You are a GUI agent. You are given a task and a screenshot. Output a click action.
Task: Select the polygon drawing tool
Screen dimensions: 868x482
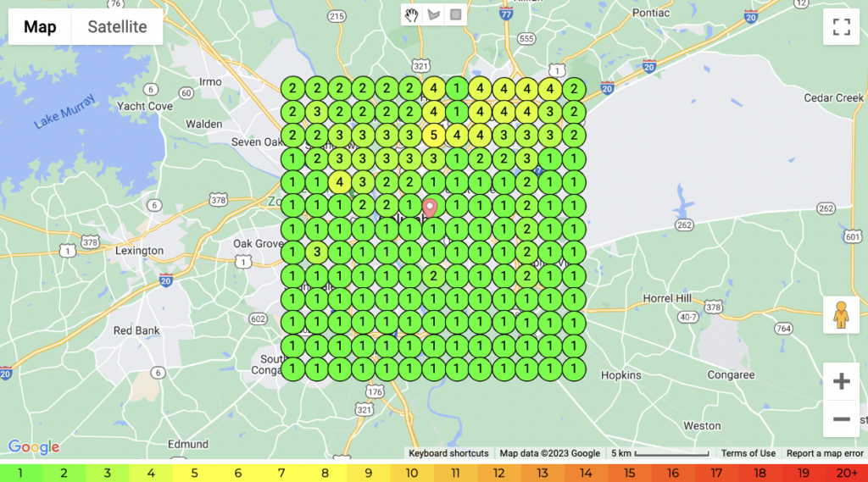click(434, 14)
